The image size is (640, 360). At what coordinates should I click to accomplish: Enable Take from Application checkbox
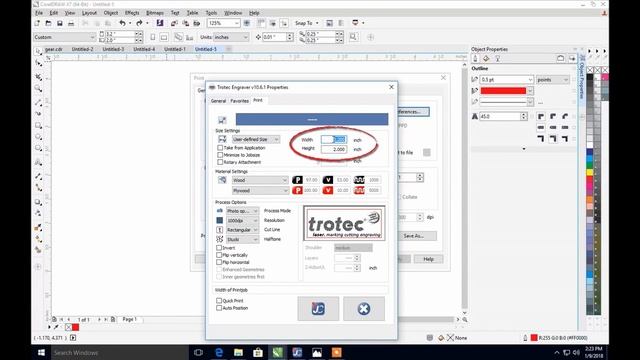pos(220,148)
